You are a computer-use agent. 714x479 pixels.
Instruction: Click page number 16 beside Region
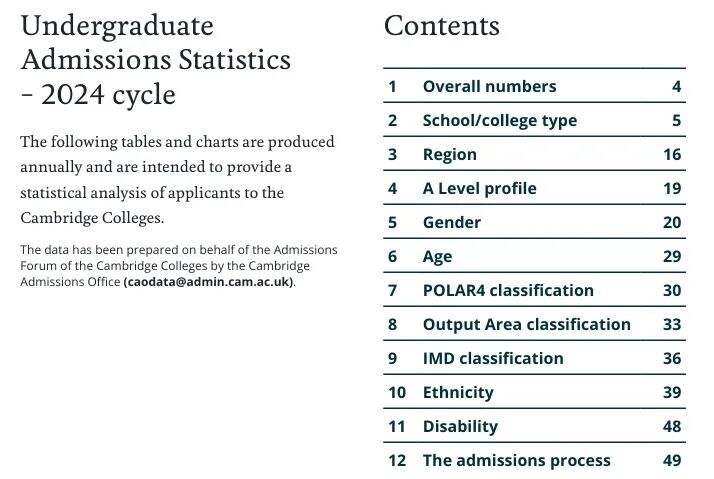tap(671, 154)
